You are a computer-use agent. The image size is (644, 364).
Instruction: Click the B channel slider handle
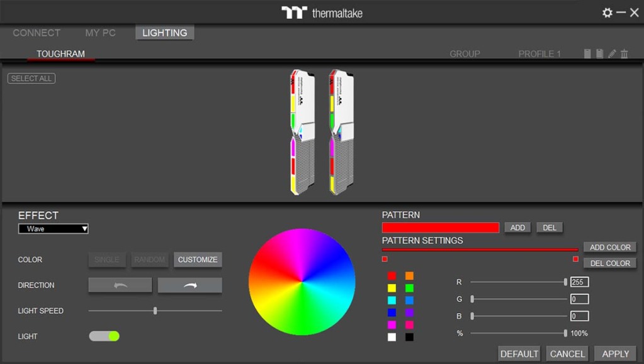[472, 316]
